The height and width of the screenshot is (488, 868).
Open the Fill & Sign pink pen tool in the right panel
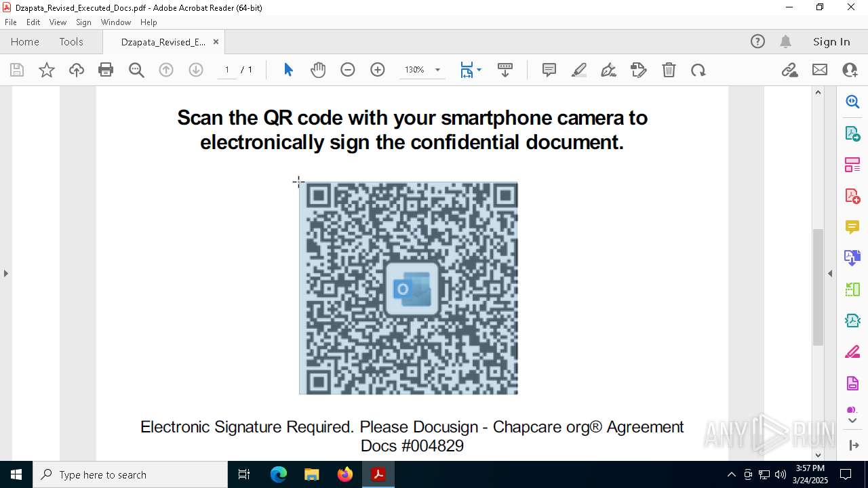click(852, 352)
